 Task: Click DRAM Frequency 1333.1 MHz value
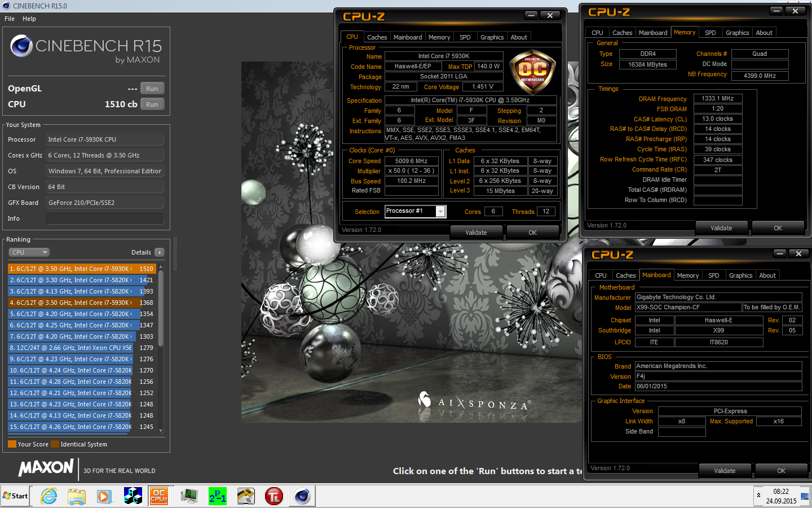[x=718, y=98]
